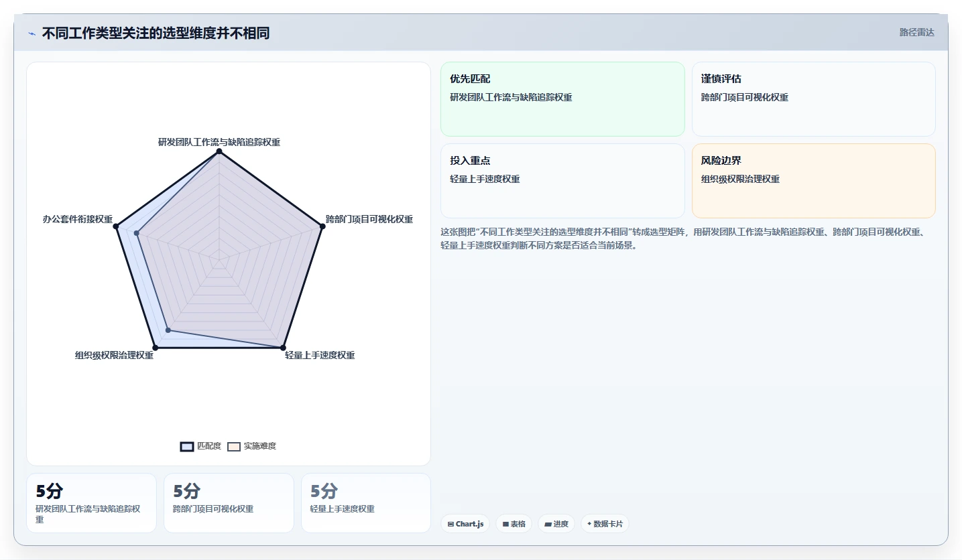
Task: Click the Chart.js tag chip
Action: [465, 524]
